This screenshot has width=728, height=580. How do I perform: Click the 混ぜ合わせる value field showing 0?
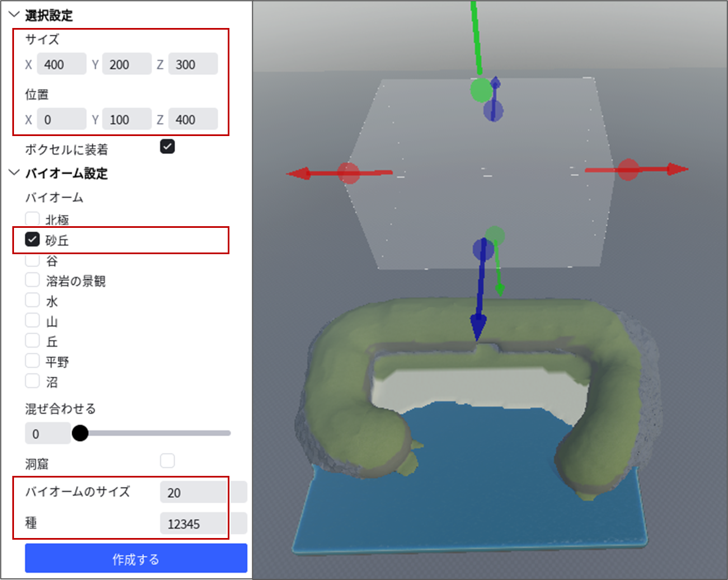tap(48, 433)
